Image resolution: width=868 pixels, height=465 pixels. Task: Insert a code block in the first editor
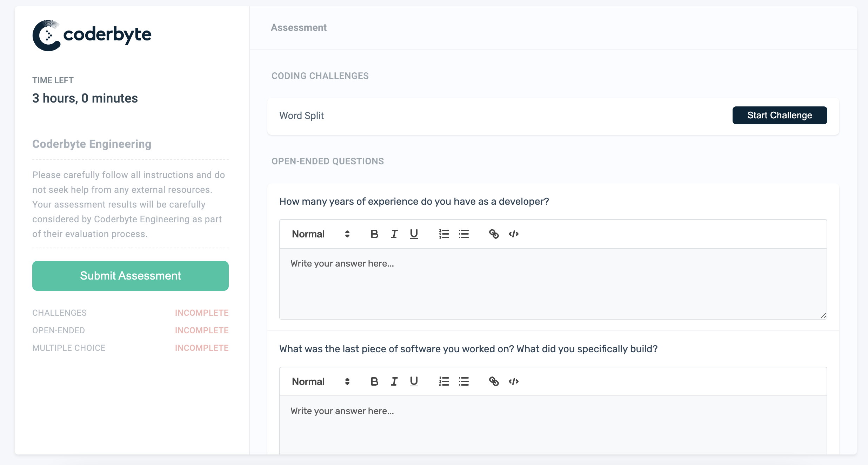(514, 234)
